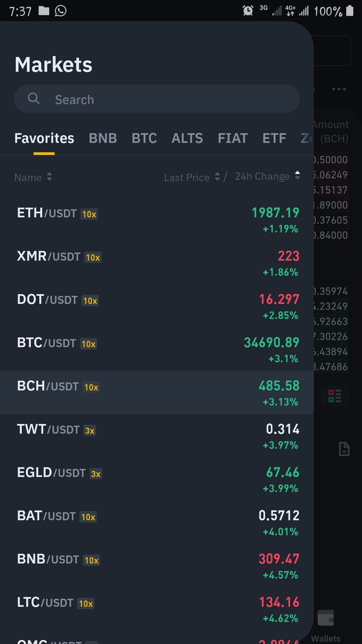Tap the alarm clock status icon

(248, 11)
